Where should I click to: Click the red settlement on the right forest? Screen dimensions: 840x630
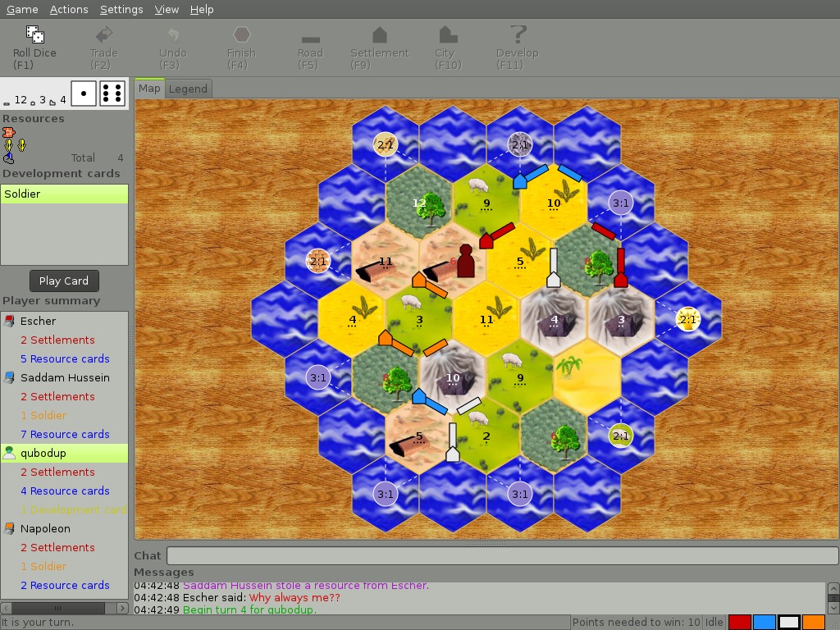coord(620,279)
